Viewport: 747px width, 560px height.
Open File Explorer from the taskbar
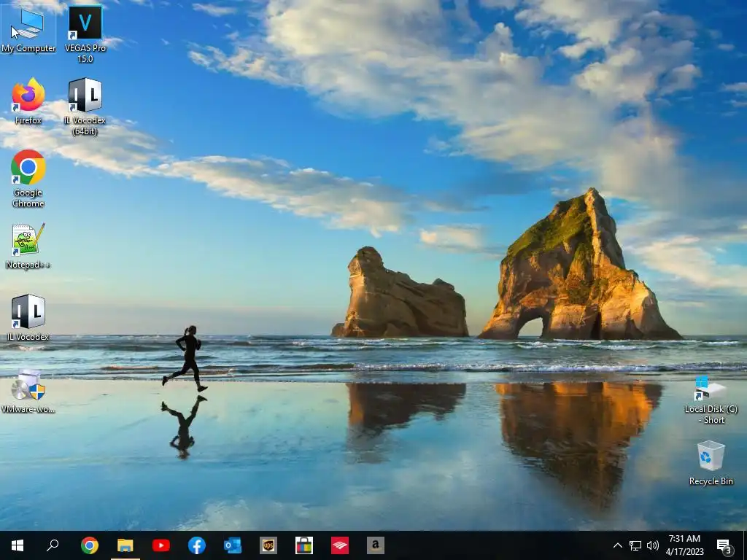click(x=125, y=545)
